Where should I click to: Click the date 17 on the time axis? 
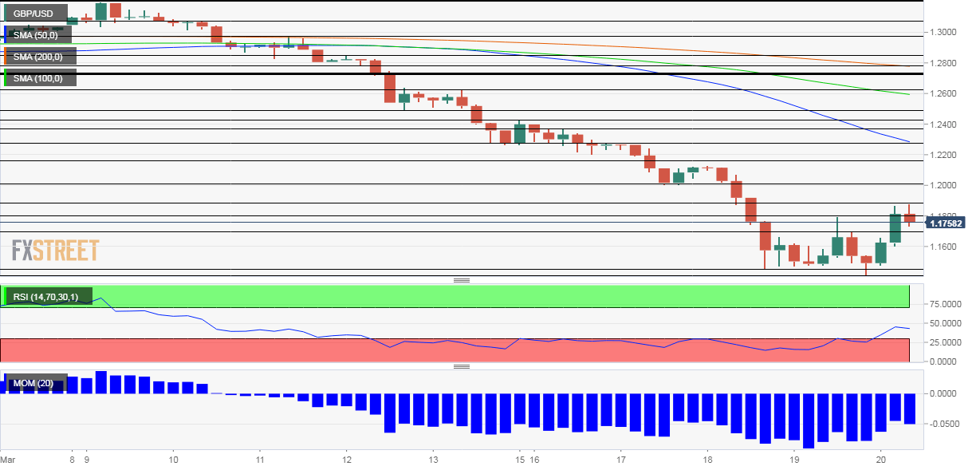click(x=621, y=460)
